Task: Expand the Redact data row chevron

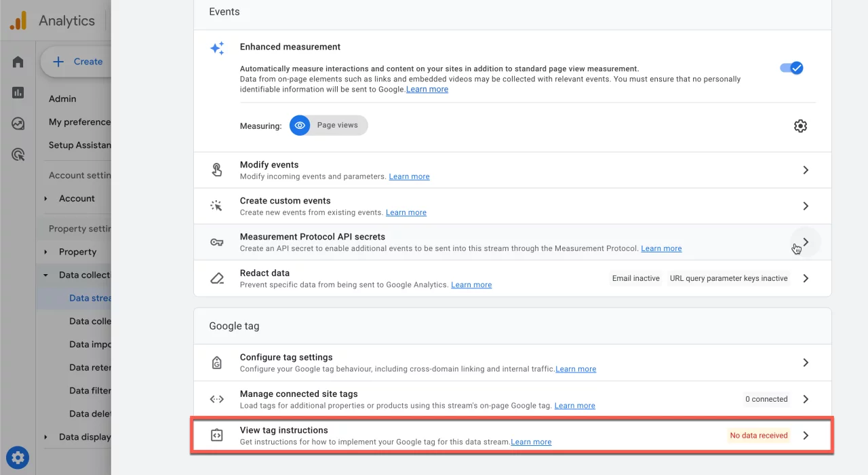Action: pyautogui.click(x=806, y=278)
